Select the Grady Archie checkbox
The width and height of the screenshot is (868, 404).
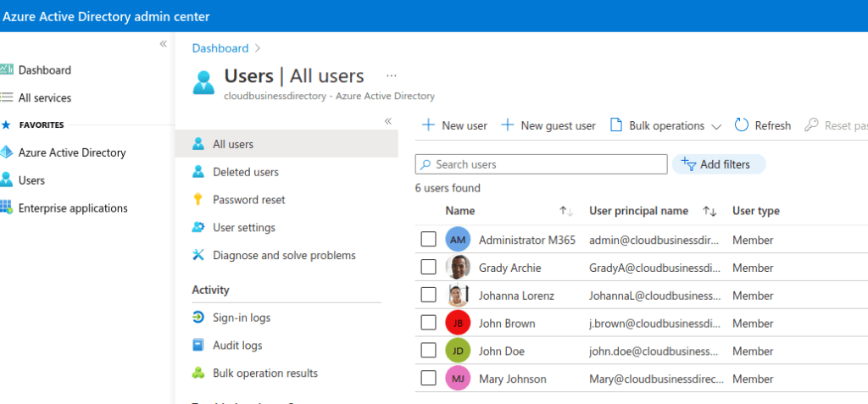click(428, 267)
